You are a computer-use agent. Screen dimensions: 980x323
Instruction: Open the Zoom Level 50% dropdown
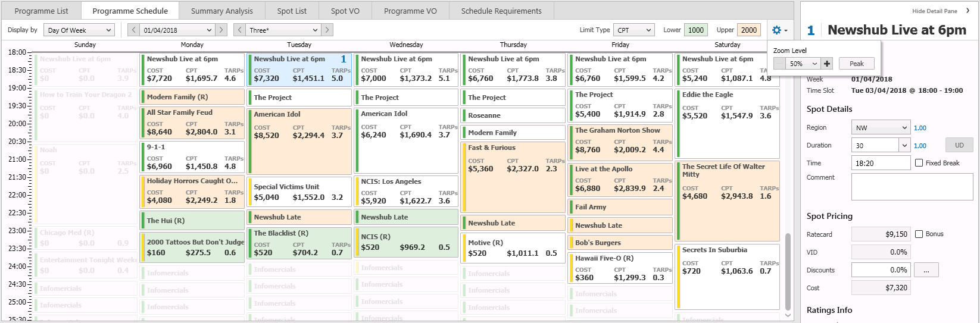pyautogui.click(x=803, y=64)
